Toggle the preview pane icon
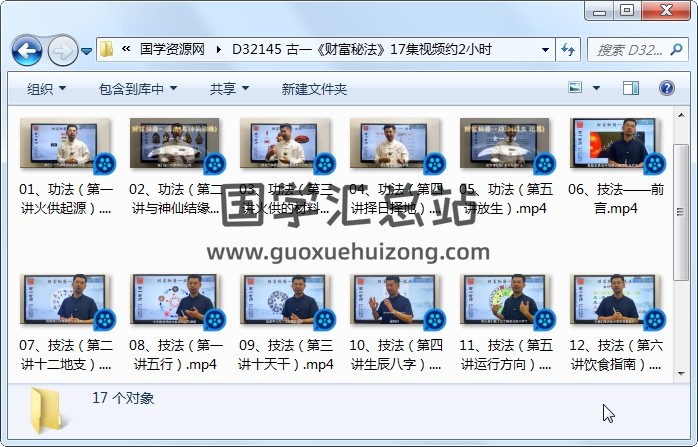This screenshot has width=698, height=447. pos(631,89)
